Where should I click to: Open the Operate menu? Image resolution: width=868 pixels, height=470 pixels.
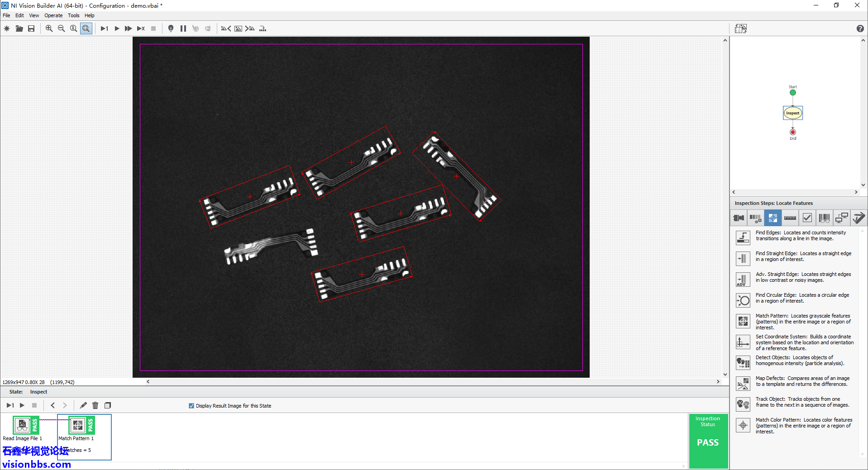point(53,15)
